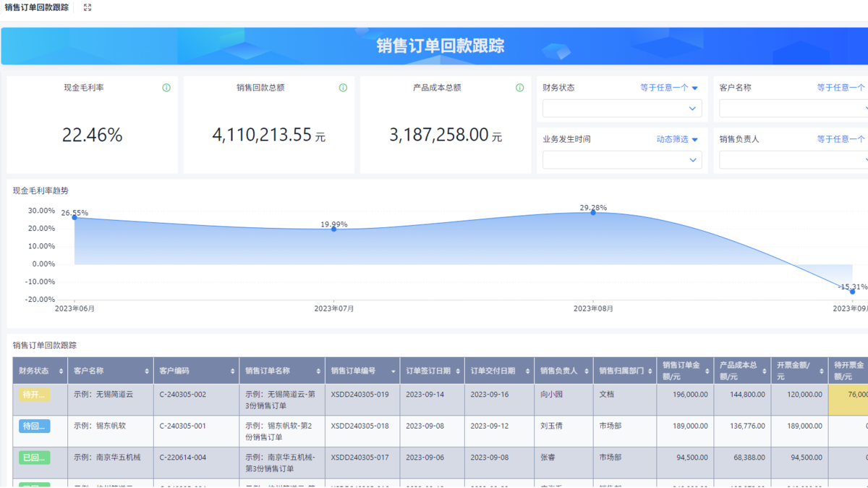The height and width of the screenshot is (488, 868).
Task: Sort table by 客户名称 column arrows
Action: pos(147,371)
